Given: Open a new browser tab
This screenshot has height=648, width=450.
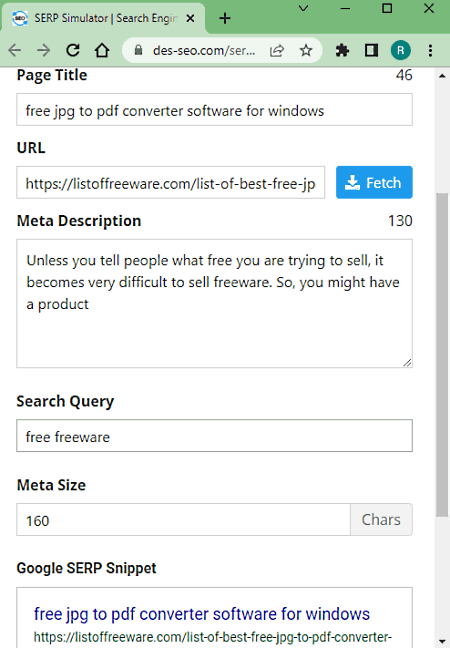Looking at the screenshot, I should pos(225,18).
